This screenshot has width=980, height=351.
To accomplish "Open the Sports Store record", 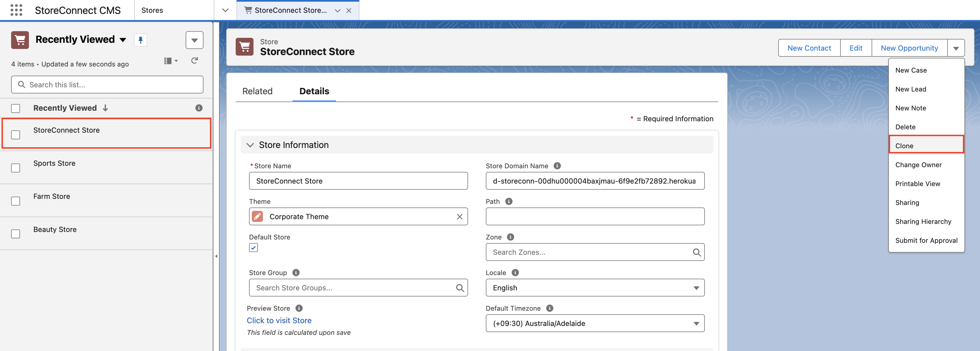I will coord(54,163).
